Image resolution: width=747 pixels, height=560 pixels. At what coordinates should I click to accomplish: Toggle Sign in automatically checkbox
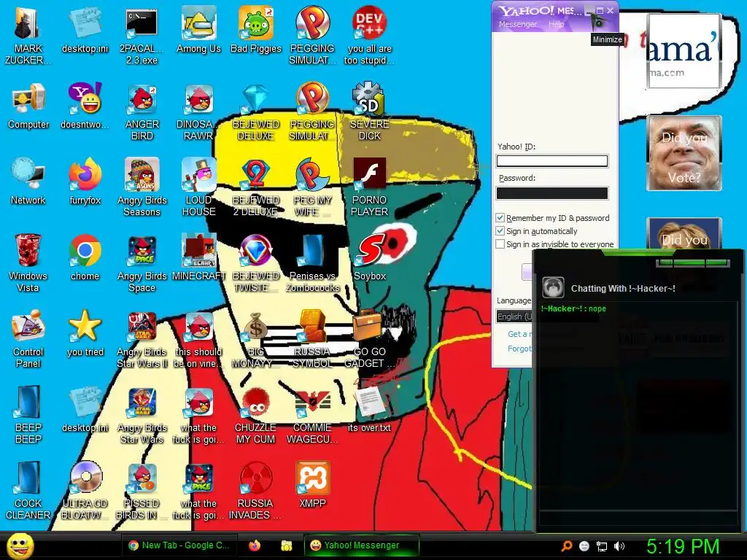[500, 231]
